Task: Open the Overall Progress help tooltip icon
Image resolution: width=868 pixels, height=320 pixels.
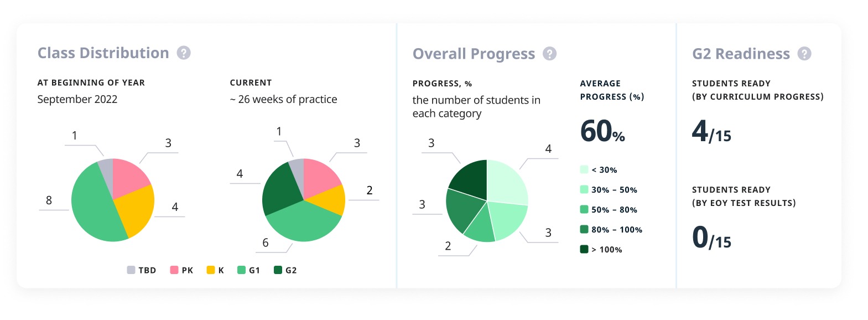Action: [x=549, y=54]
